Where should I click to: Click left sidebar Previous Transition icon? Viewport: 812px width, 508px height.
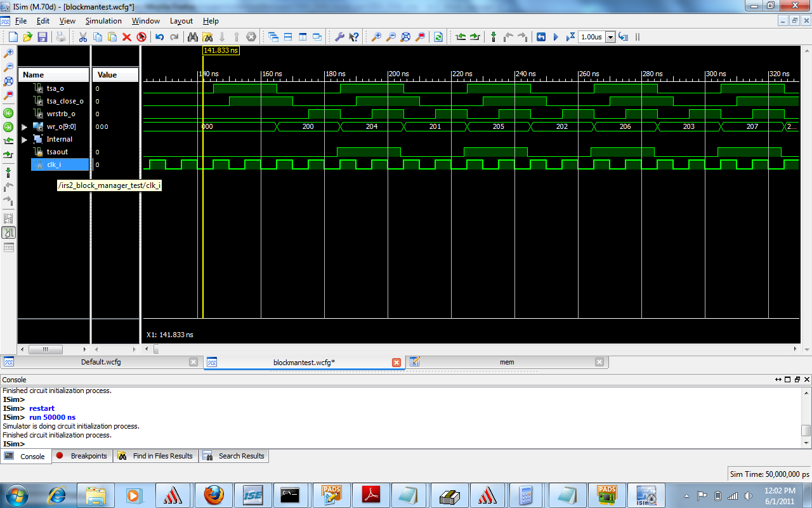coord(8,141)
